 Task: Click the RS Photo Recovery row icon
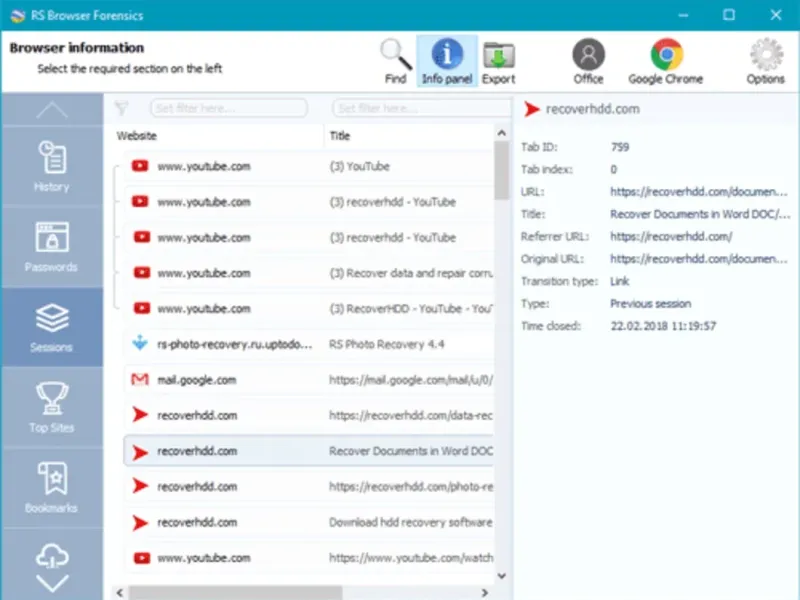point(140,343)
